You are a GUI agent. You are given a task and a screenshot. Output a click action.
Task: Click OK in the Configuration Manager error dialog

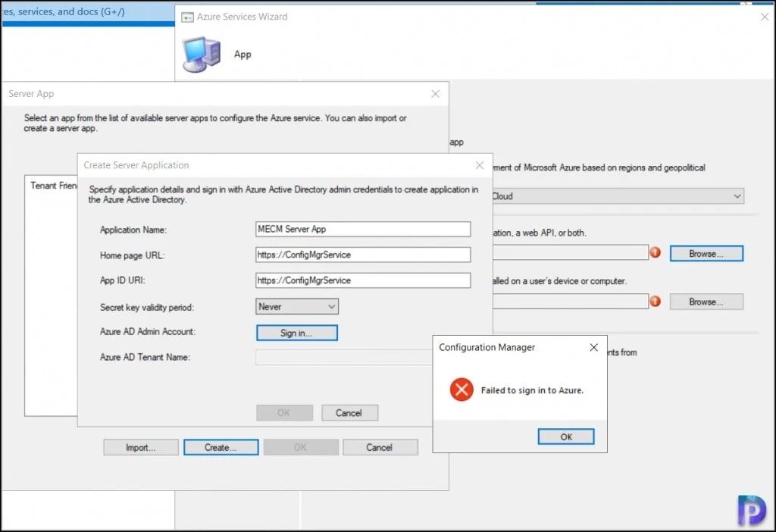pyautogui.click(x=565, y=437)
